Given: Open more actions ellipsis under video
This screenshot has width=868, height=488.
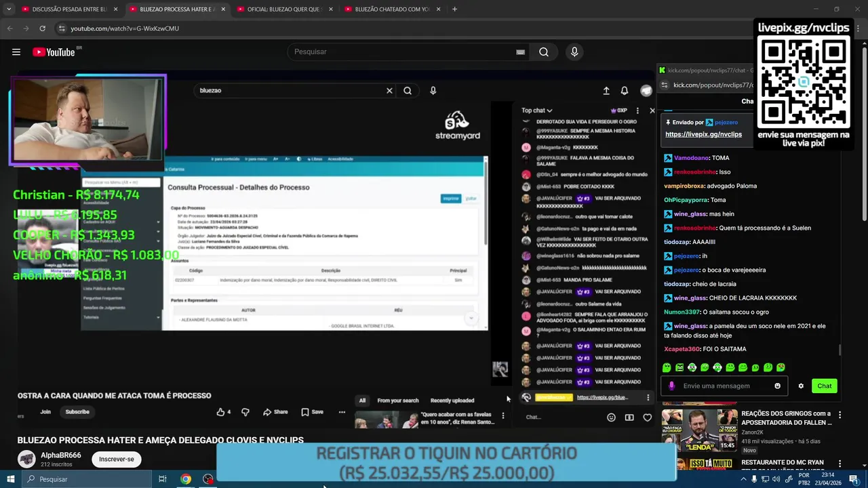Looking at the screenshot, I should (x=342, y=412).
